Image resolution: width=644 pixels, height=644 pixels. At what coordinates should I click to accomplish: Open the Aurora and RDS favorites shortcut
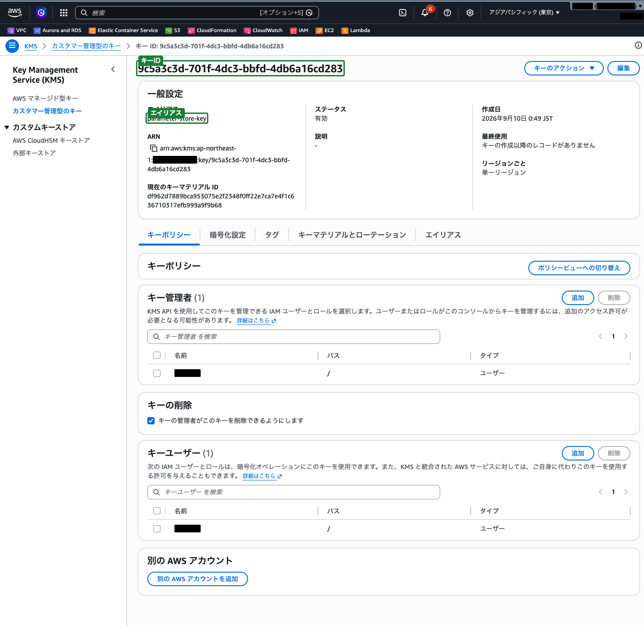57,30
